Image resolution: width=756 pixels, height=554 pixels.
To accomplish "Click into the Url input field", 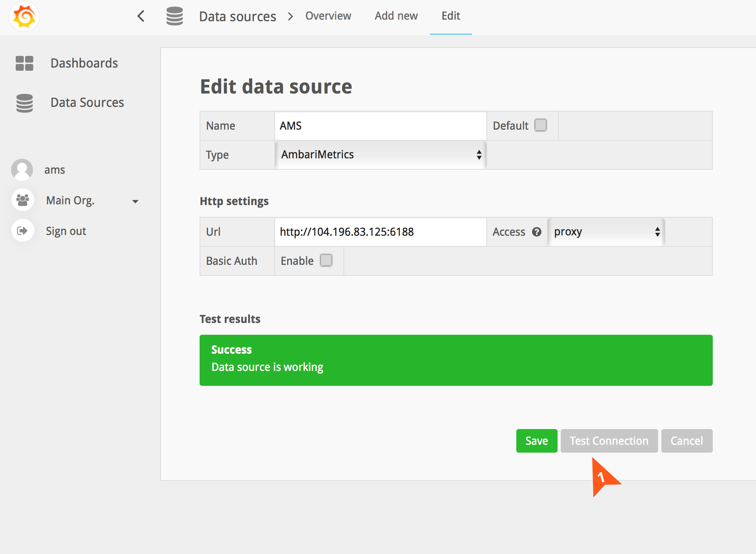I will (x=380, y=232).
